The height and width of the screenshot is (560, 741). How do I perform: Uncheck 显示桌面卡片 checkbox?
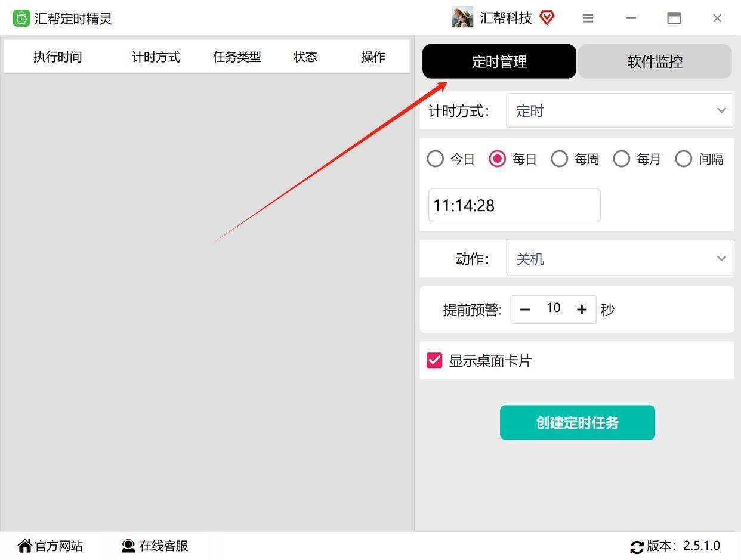point(434,360)
